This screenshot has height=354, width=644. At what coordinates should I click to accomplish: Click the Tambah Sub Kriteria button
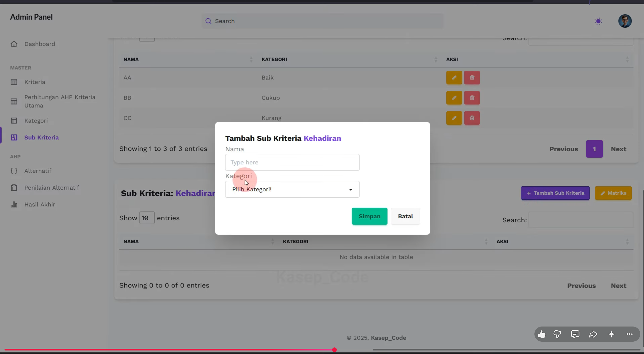(x=555, y=193)
